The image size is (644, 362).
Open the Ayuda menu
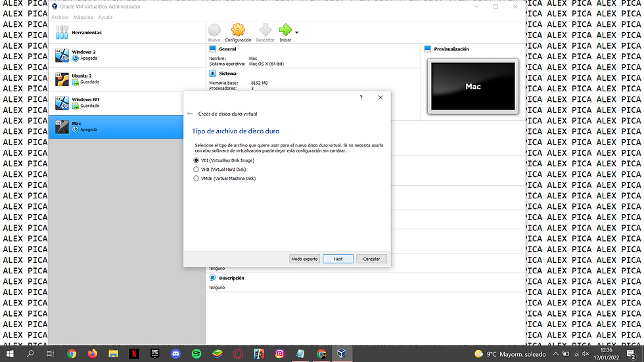click(x=105, y=17)
